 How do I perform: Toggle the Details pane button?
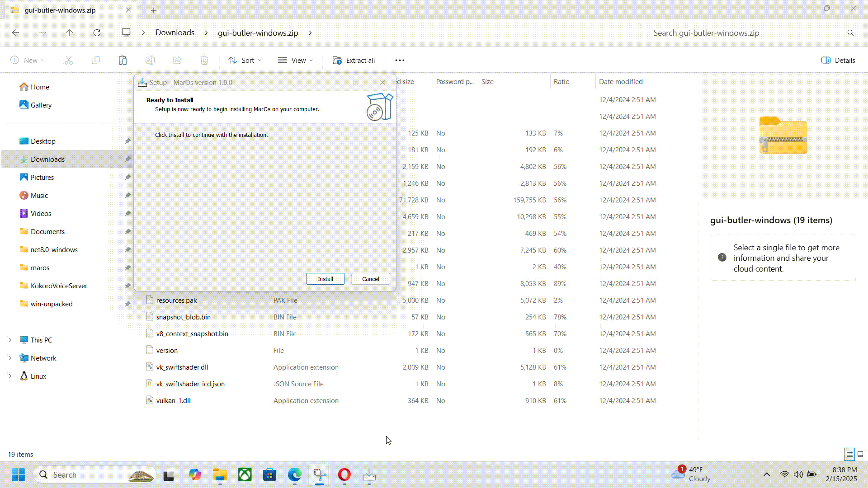[x=838, y=60]
